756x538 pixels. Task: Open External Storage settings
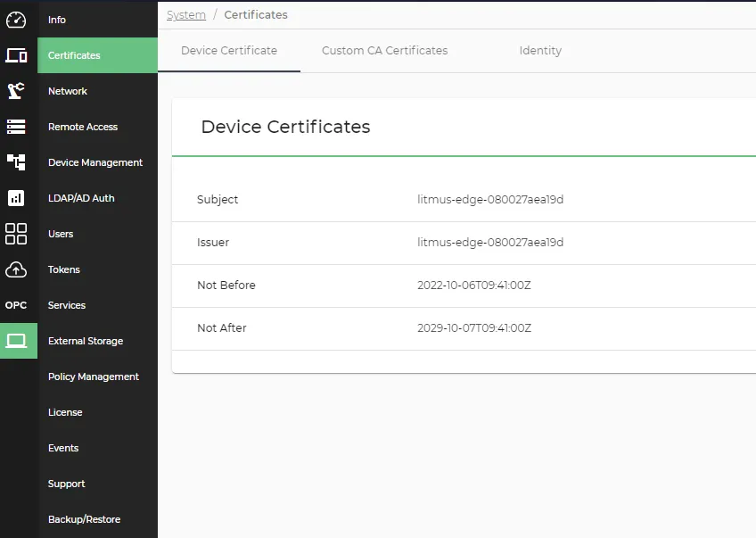coord(86,341)
